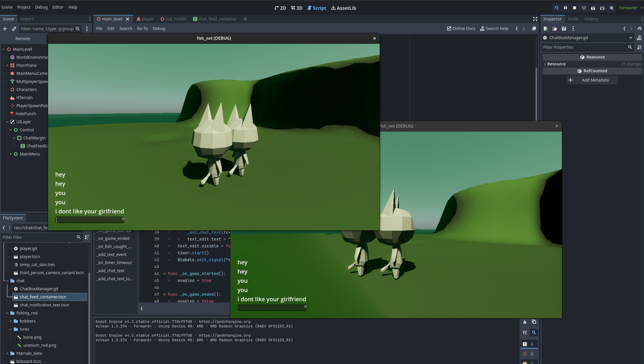Switch to 2D workspace
The image size is (644, 364).
tap(280, 8)
